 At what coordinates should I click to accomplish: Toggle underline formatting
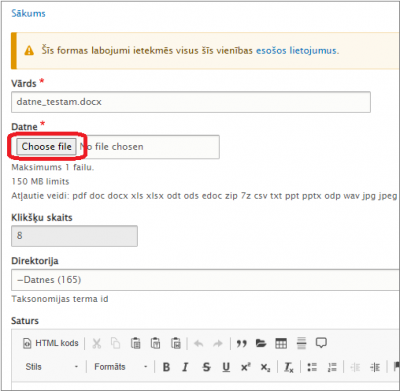click(x=226, y=367)
